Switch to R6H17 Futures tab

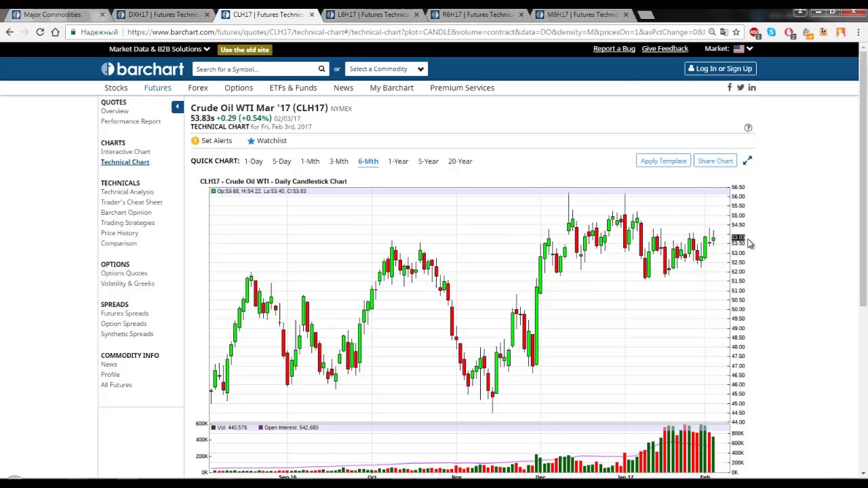(477, 14)
